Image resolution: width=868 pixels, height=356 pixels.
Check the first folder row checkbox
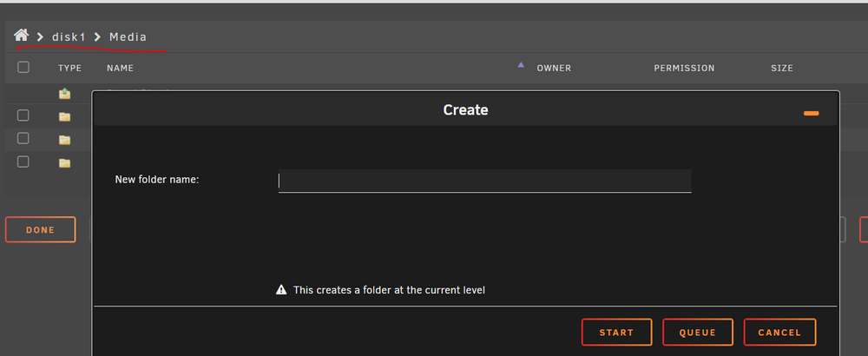23,115
